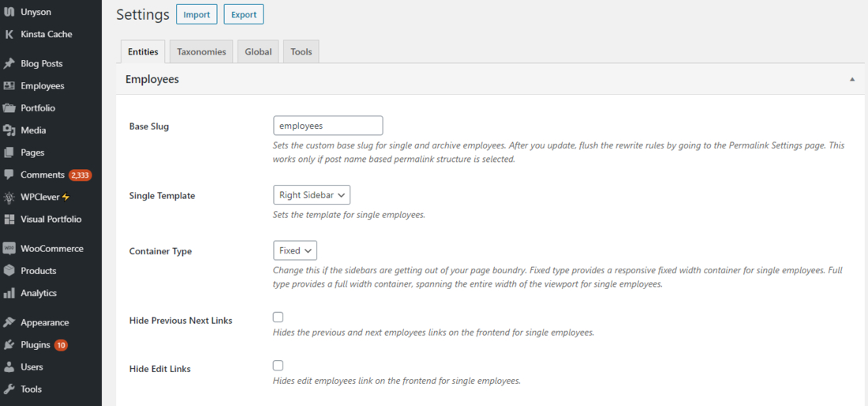Switch to the Global tab
The width and height of the screenshot is (868, 406).
(x=258, y=52)
